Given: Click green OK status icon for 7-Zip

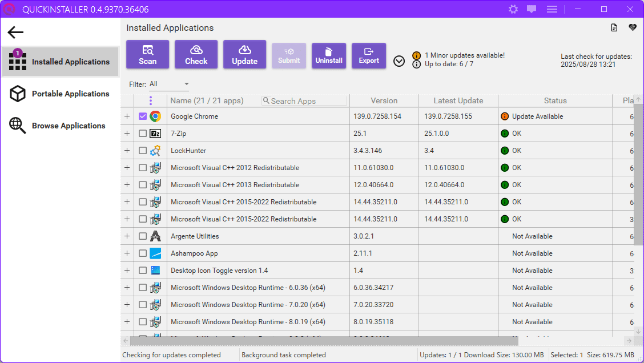Looking at the screenshot, I should 505,134.
